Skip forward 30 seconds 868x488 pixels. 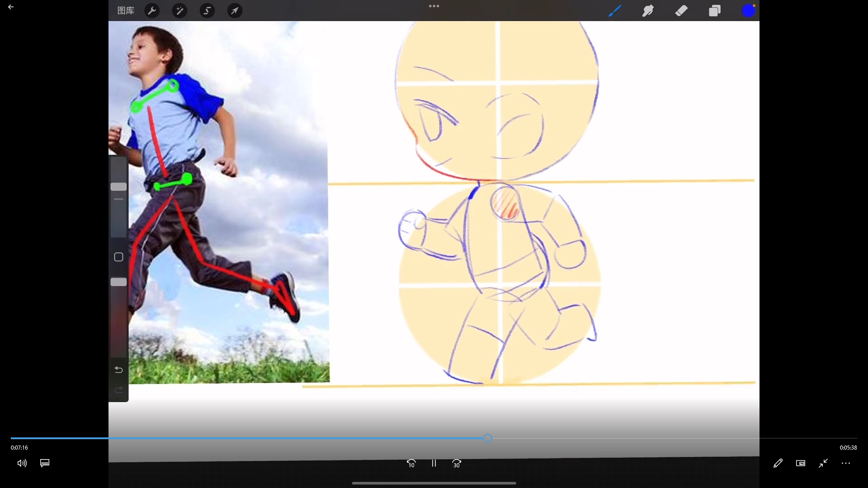point(456,463)
